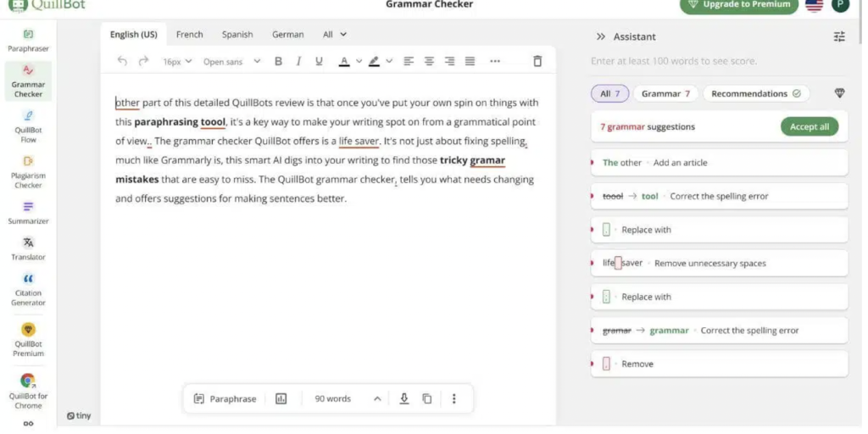Open the Summarizer tool
The image size is (868, 434).
pyautogui.click(x=28, y=213)
